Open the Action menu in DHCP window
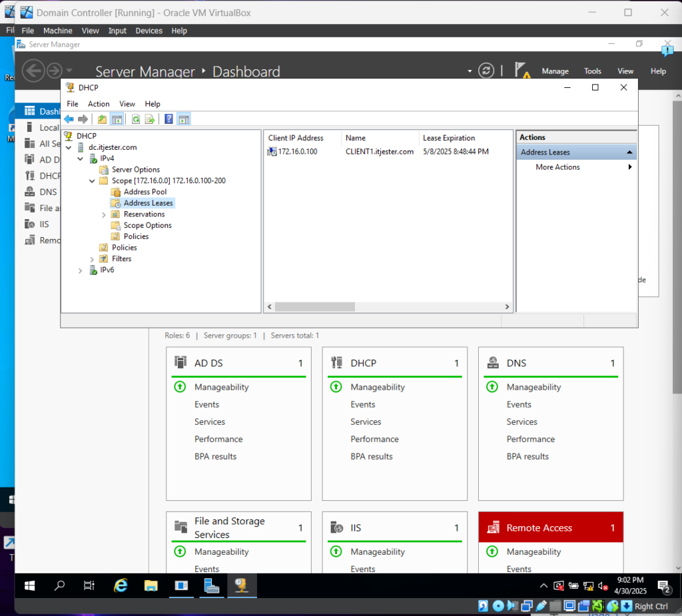Image resolution: width=682 pixels, height=616 pixels. [99, 104]
